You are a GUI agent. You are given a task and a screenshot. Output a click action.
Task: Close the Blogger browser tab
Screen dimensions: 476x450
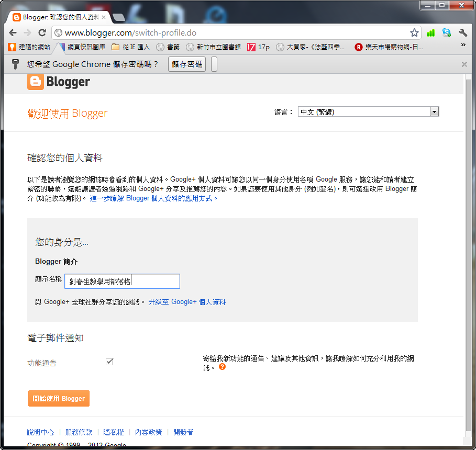[104, 17]
